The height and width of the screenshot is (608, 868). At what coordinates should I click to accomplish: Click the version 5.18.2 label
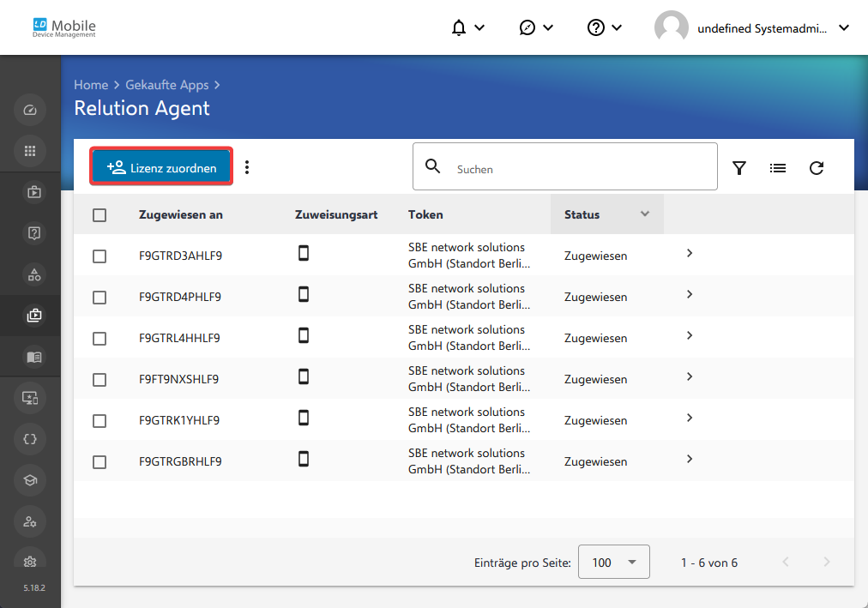pos(34,588)
